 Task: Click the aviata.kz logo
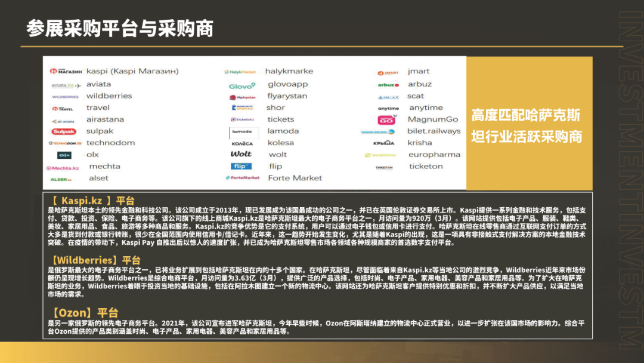(66, 85)
